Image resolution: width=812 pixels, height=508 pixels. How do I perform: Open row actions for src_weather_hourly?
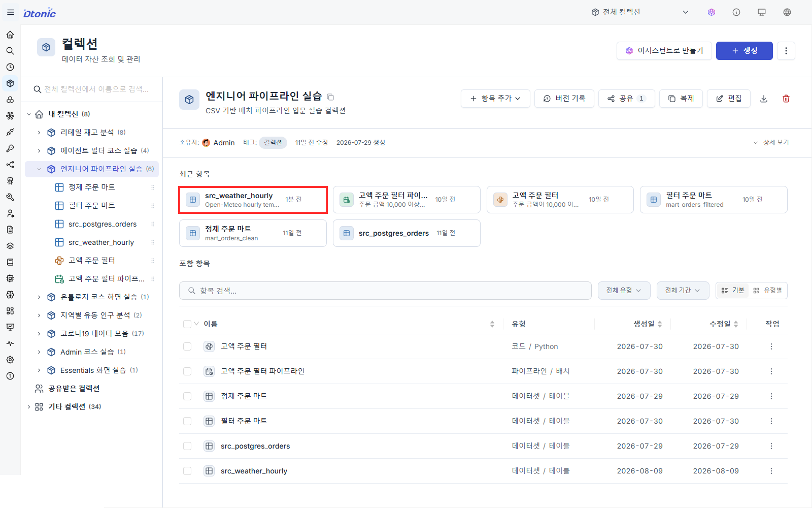(x=771, y=471)
